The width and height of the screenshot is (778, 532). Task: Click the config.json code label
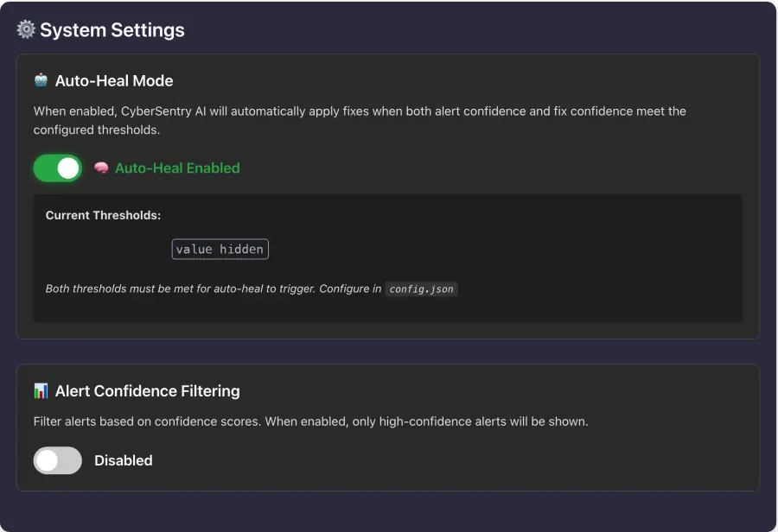coord(421,289)
